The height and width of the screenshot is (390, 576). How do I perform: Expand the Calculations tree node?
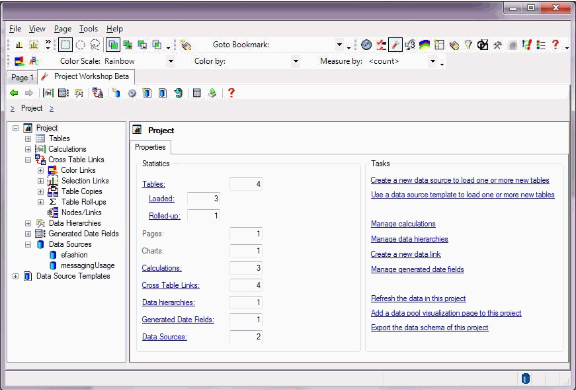coord(28,149)
